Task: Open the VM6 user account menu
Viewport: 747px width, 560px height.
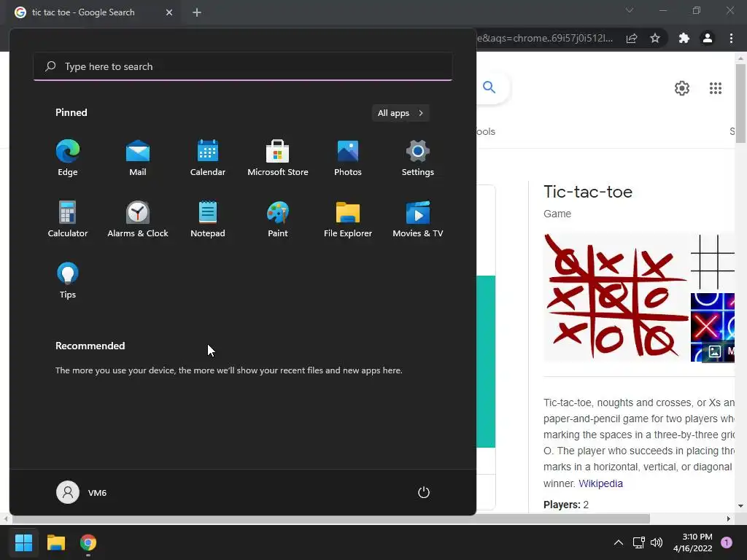Action: click(82, 492)
